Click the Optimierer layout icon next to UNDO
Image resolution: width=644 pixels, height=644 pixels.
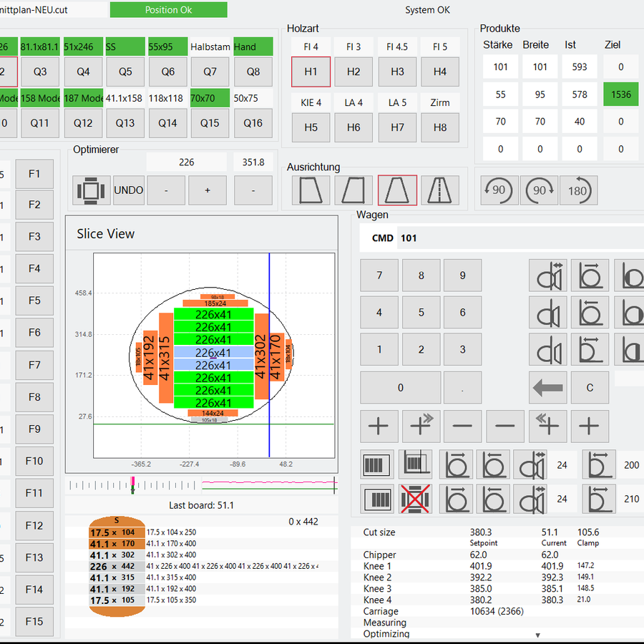(x=92, y=190)
